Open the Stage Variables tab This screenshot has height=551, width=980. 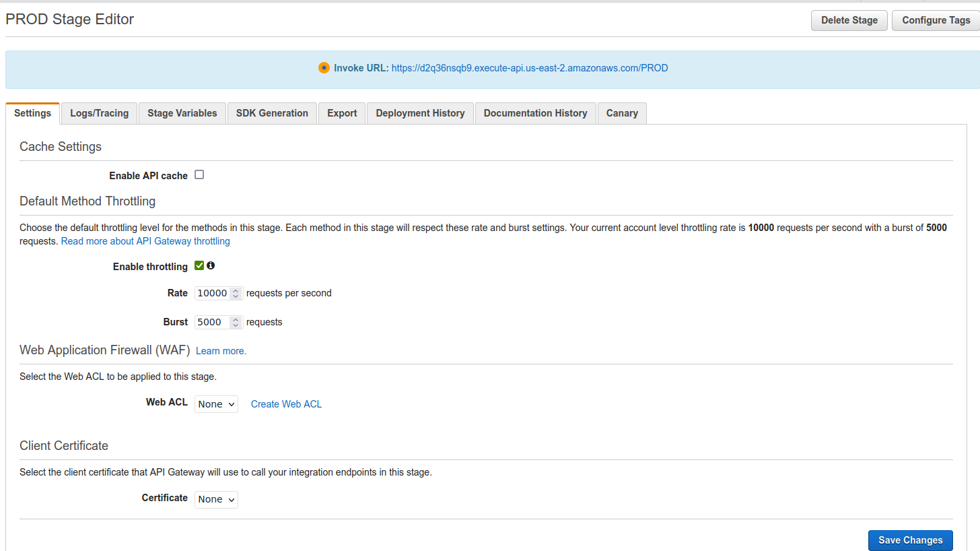182,112
